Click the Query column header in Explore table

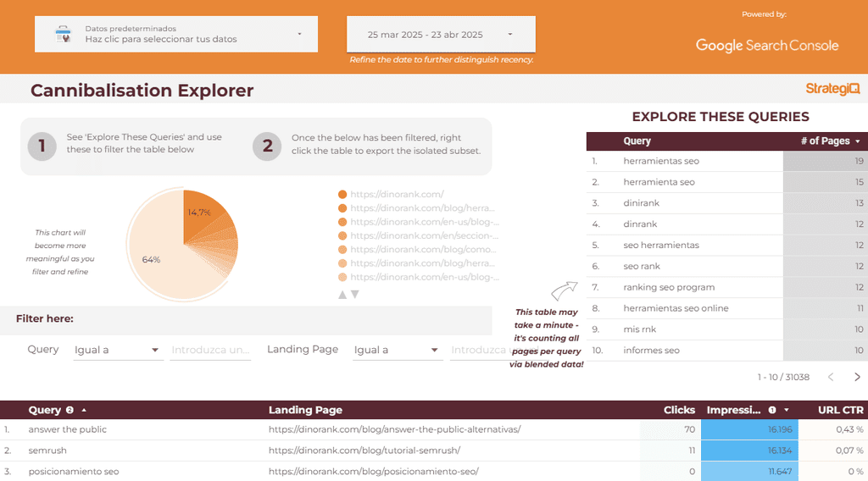pos(637,141)
